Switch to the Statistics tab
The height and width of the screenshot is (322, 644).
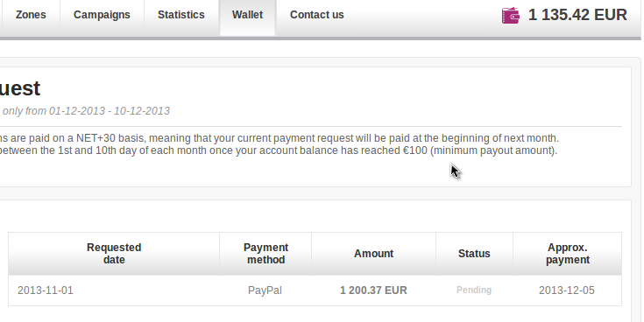(181, 15)
